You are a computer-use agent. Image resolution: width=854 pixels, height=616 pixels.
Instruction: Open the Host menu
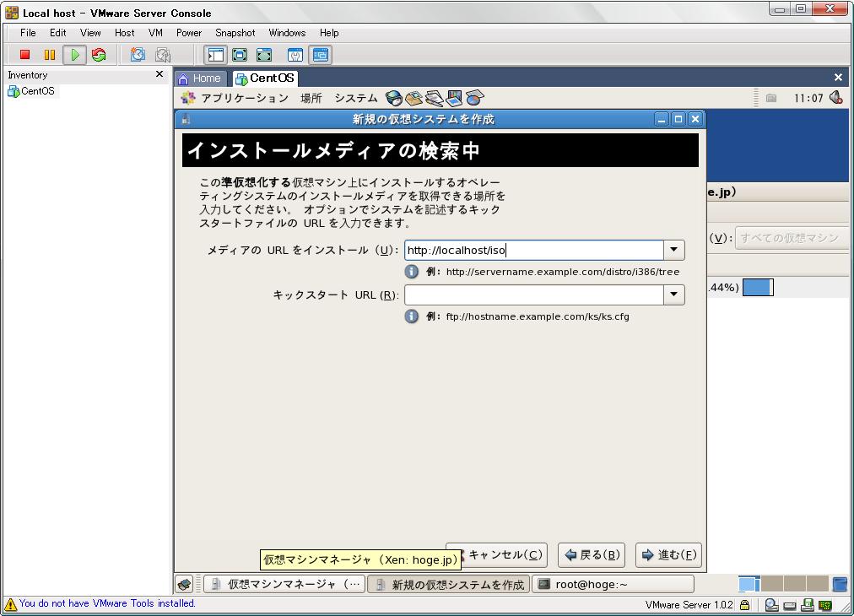pos(124,33)
